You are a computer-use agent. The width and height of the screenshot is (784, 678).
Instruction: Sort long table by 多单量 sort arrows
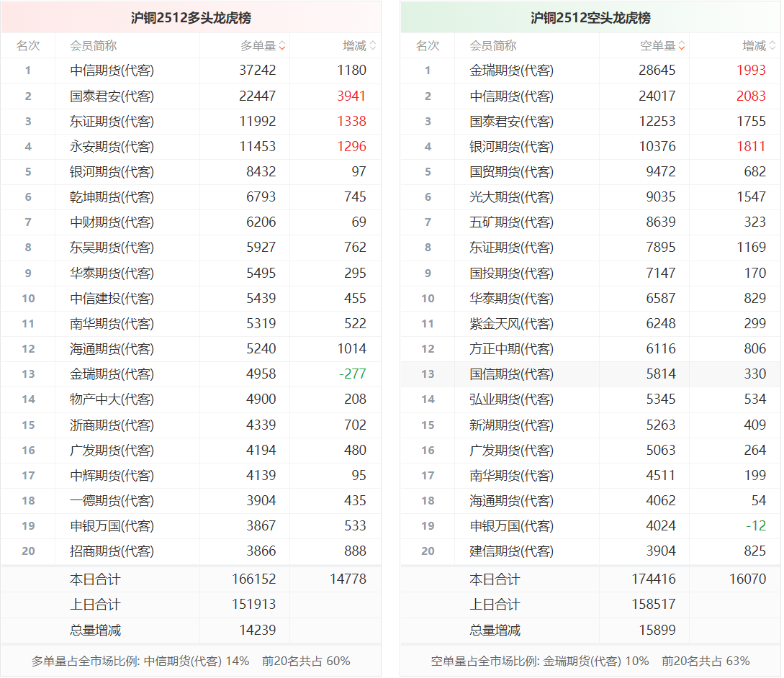coord(282,46)
